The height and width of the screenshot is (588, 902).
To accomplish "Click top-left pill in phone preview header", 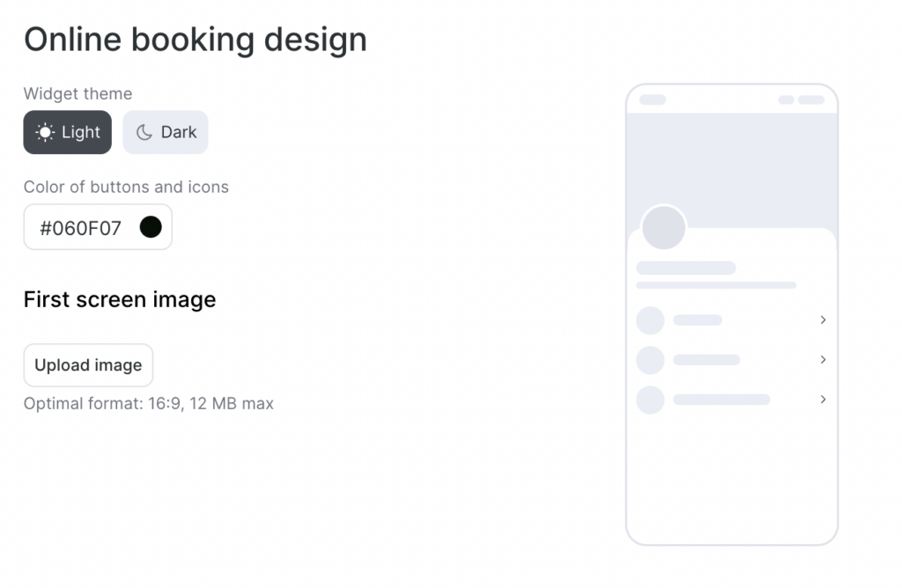I will 653,99.
